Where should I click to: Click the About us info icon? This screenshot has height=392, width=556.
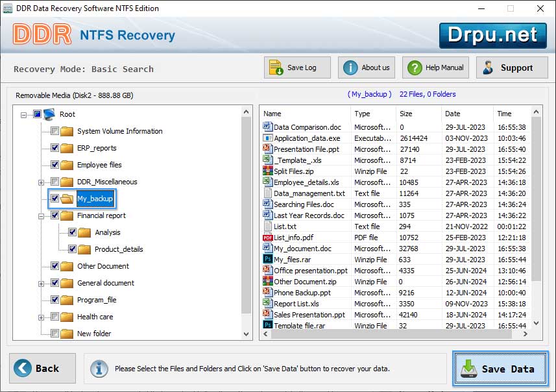click(x=350, y=67)
